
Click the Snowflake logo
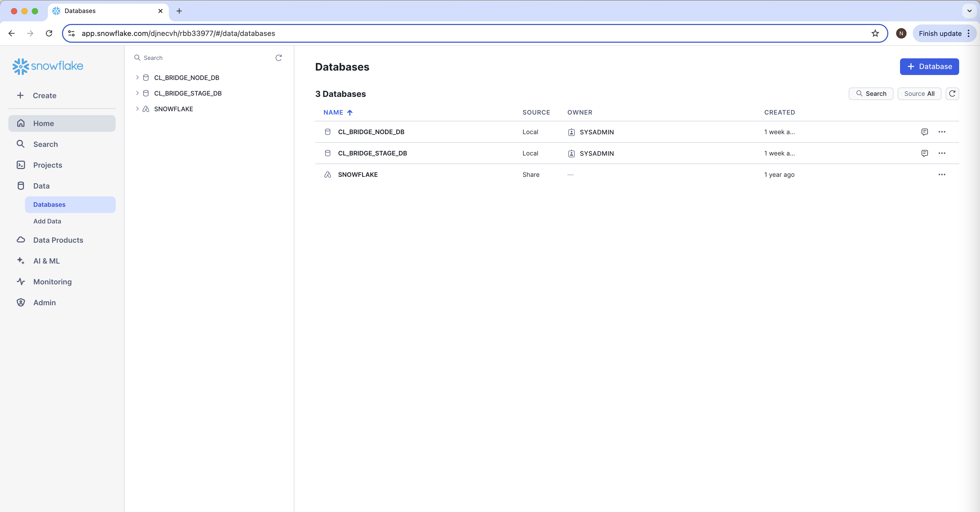pos(48,66)
